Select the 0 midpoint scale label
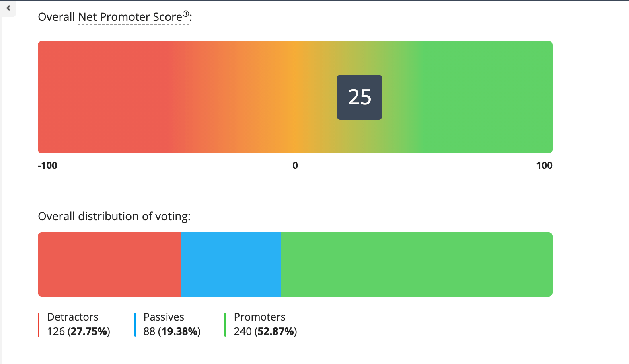Screen dimensions: 629x364 click(x=295, y=166)
